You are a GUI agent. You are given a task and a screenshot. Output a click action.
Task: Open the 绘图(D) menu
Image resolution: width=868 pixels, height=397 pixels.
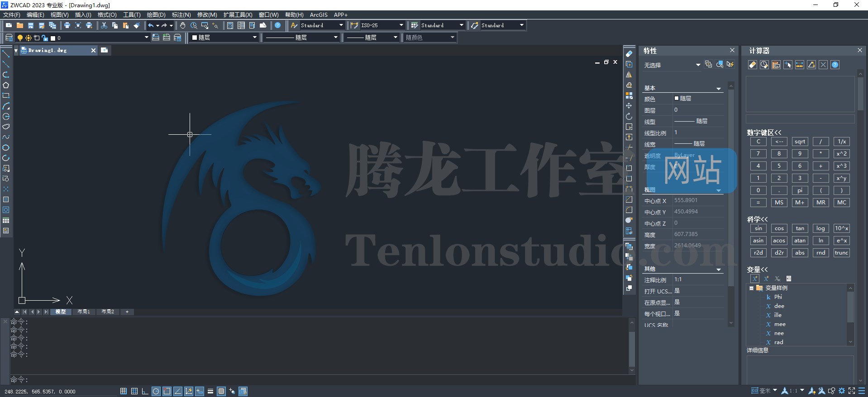click(x=156, y=15)
